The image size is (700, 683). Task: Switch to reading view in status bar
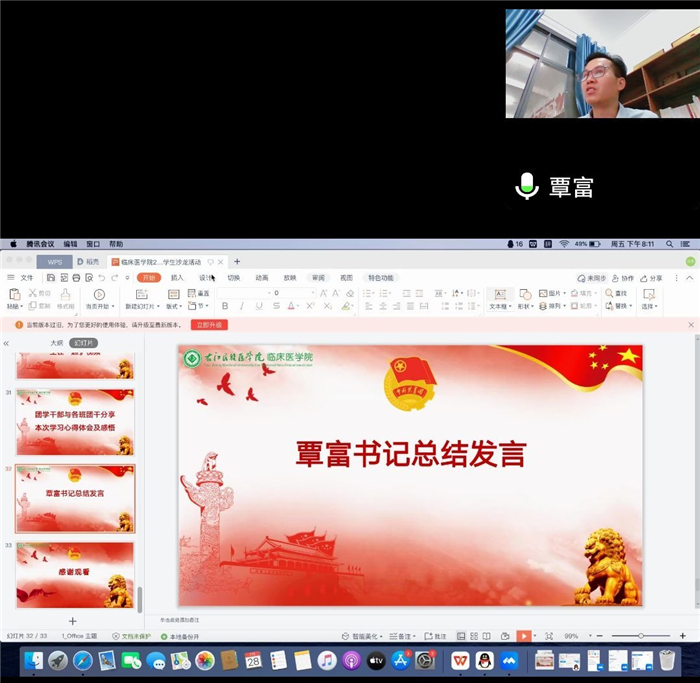tap(487, 636)
